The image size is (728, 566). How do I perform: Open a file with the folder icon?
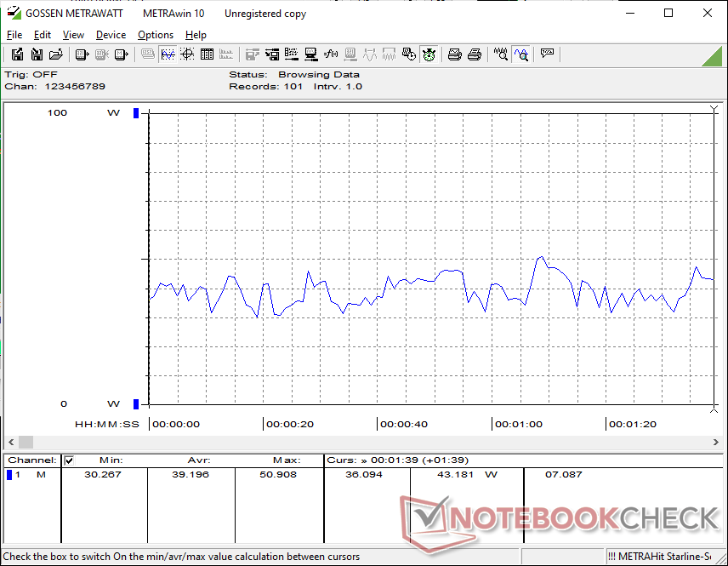click(56, 54)
